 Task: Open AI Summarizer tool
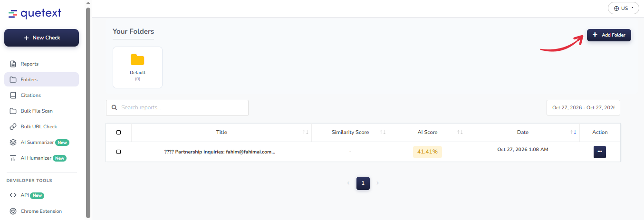[41, 142]
